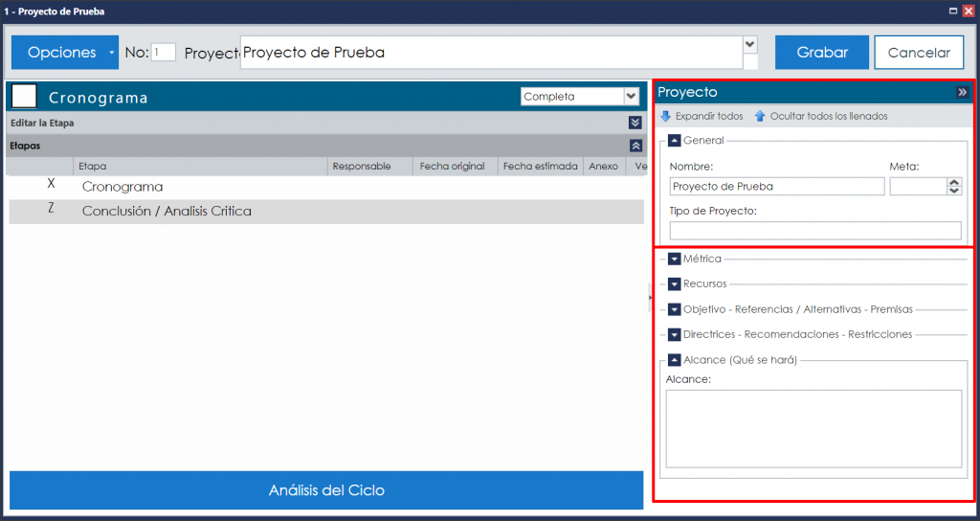The width and height of the screenshot is (980, 521).
Task: Collapse the Etapas section
Action: 635,146
